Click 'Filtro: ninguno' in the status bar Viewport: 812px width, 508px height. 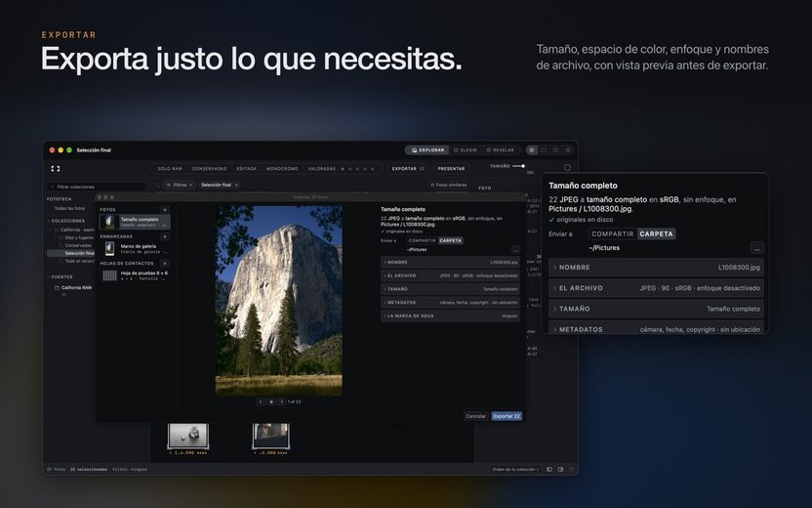(x=130, y=470)
